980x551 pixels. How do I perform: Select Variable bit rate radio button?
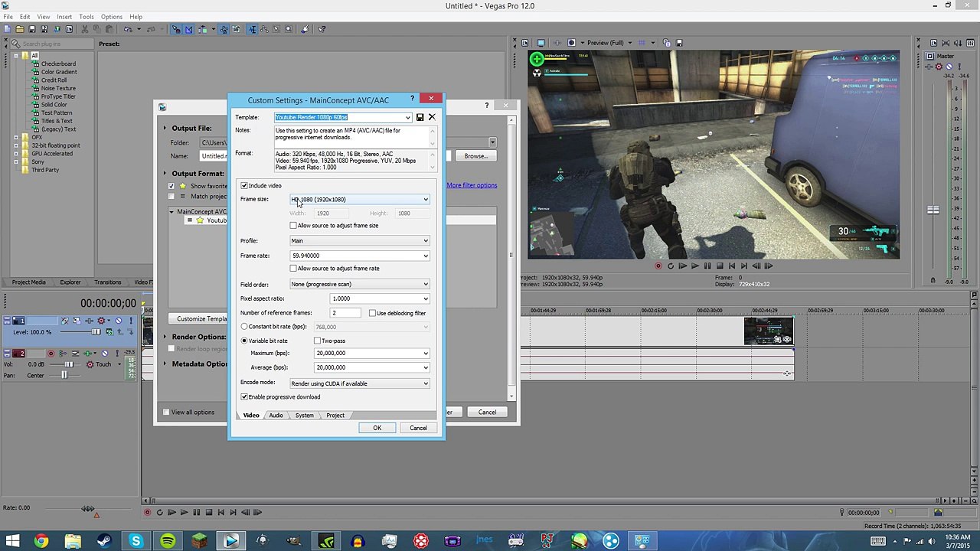click(x=244, y=341)
